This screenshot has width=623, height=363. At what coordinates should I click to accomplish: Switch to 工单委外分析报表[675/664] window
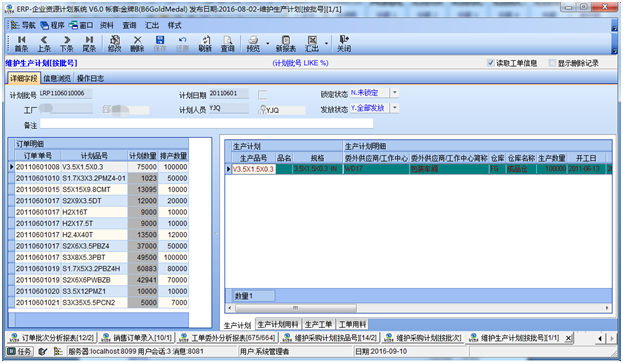(x=228, y=338)
